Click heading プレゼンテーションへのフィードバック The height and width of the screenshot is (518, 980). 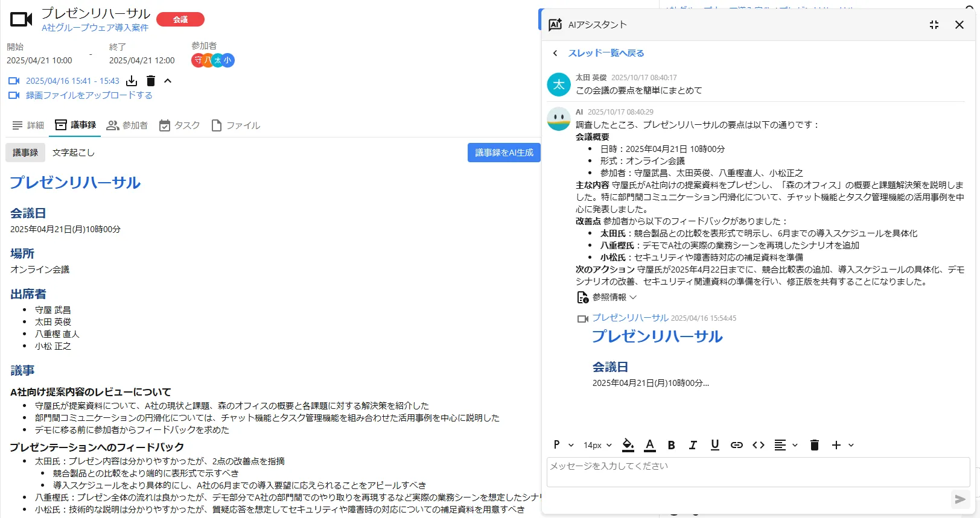coord(97,447)
